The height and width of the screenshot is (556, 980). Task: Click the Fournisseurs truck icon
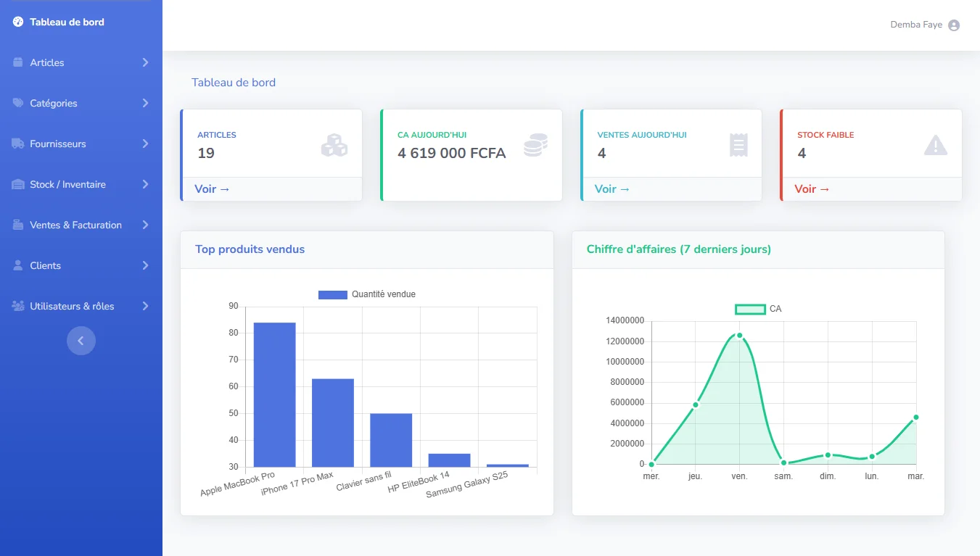click(x=18, y=144)
